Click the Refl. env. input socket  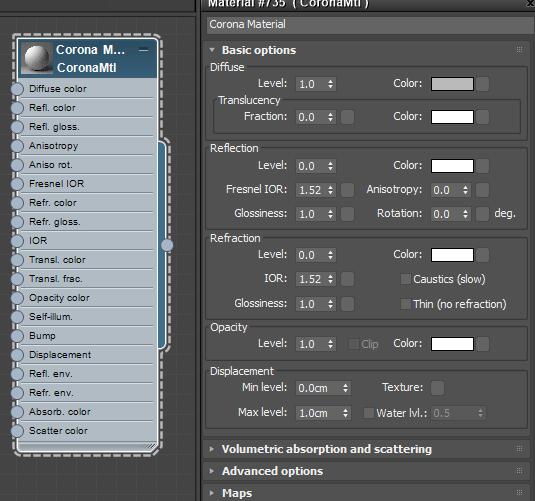coord(17,374)
